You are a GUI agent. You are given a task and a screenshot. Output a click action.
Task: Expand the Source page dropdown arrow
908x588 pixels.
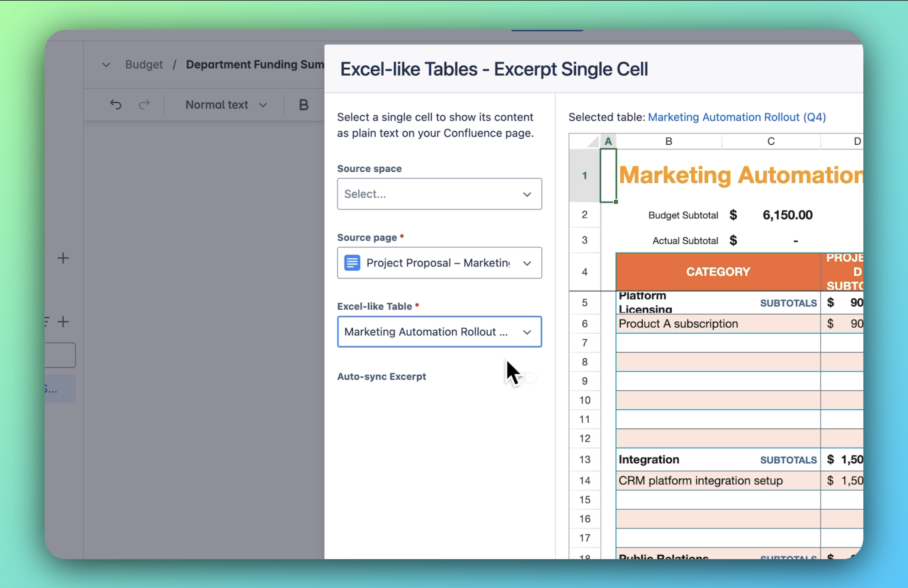(x=527, y=263)
